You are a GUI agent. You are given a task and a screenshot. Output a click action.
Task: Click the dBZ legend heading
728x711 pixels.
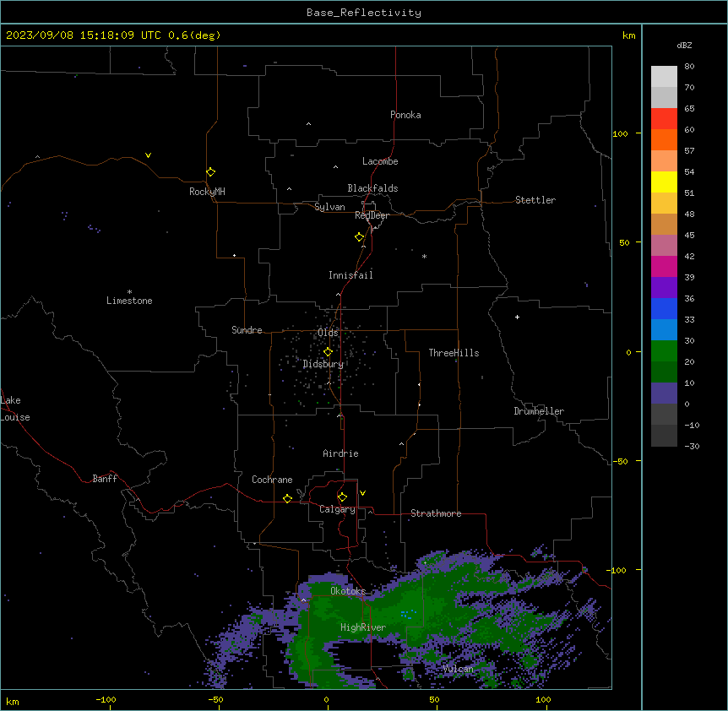(x=684, y=45)
